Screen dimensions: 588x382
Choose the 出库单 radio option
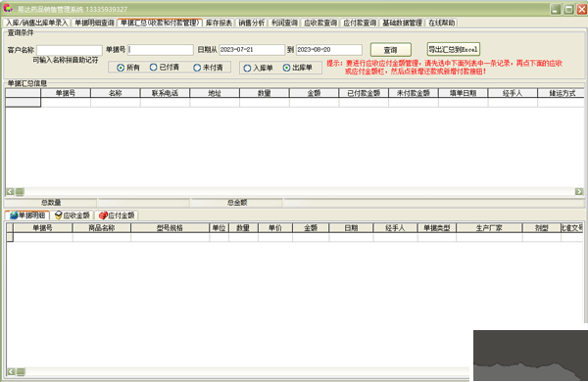click(286, 68)
